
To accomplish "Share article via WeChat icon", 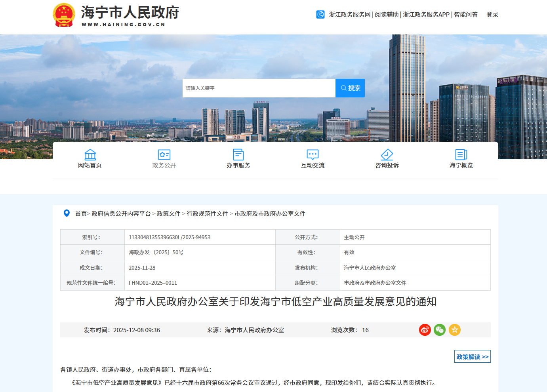I will tap(440, 330).
